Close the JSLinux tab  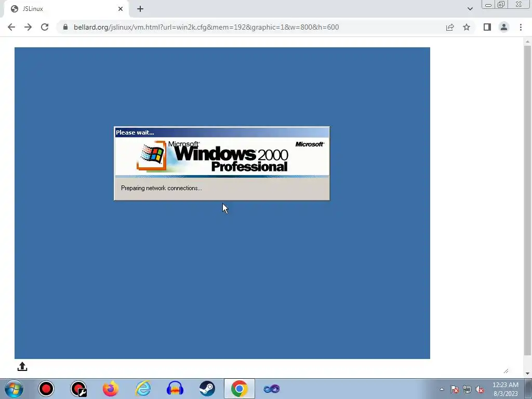tap(121, 9)
